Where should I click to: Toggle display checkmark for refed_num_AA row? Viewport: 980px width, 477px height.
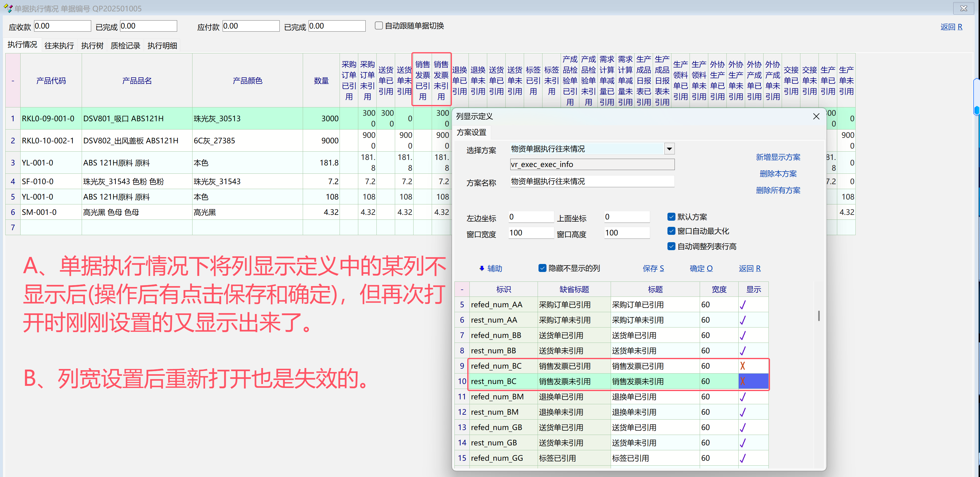tap(742, 305)
